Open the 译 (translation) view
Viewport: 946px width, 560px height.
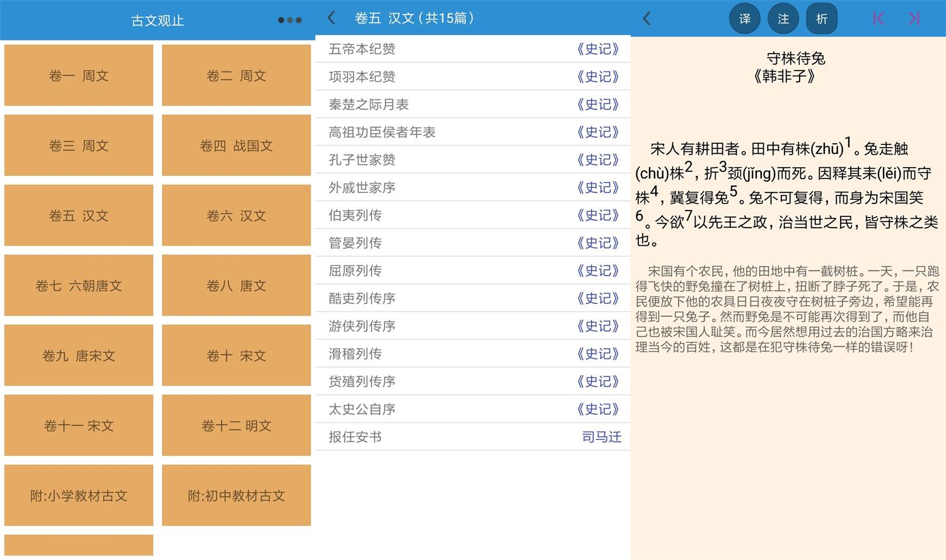pyautogui.click(x=744, y=18)
